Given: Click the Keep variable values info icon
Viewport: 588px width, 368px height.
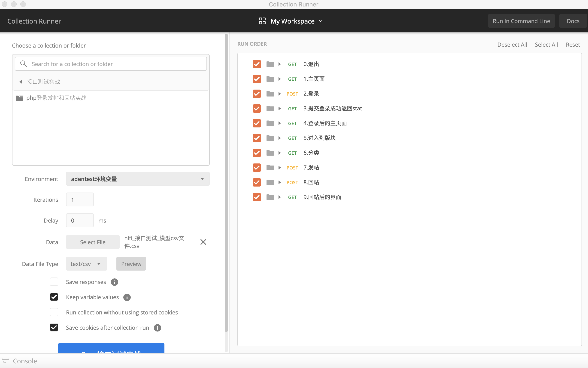Looking at the screenshot, I should (127, 297).
